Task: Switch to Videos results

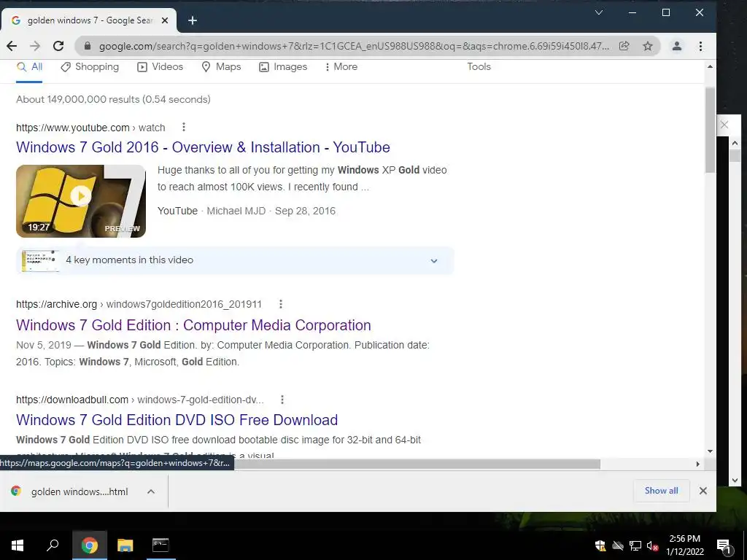Action: tap(160, 67)
